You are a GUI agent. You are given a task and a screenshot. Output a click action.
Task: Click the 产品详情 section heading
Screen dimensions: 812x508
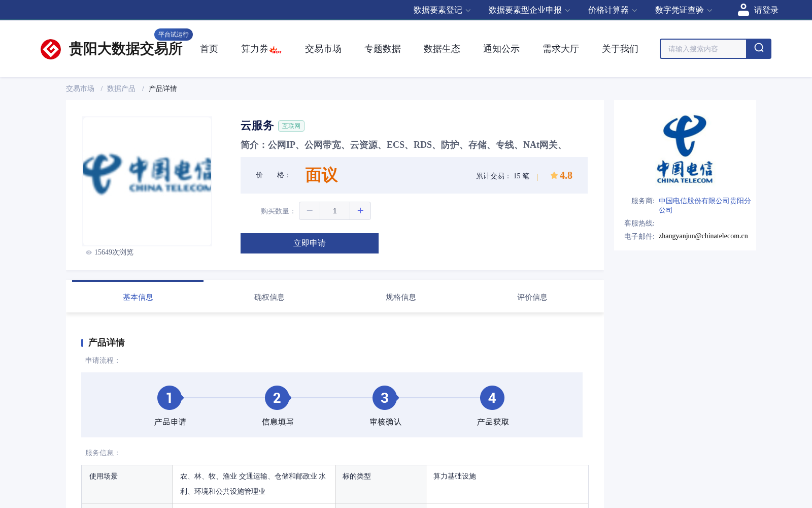(x=107, y=342)
